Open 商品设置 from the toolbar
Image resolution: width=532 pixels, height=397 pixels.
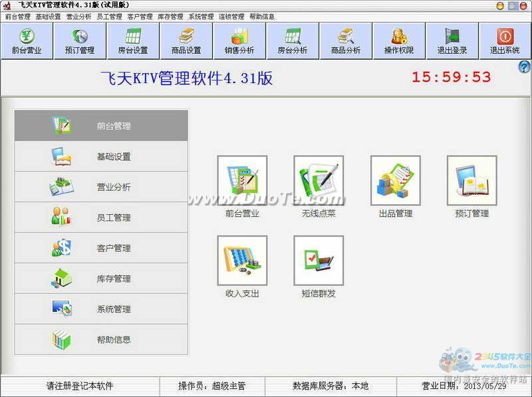click(x=186, y=41)
